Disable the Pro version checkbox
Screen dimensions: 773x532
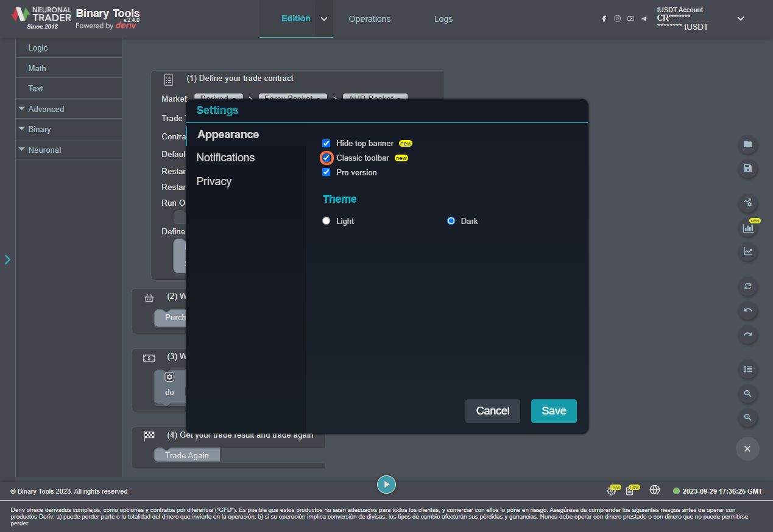click(326, 172)
